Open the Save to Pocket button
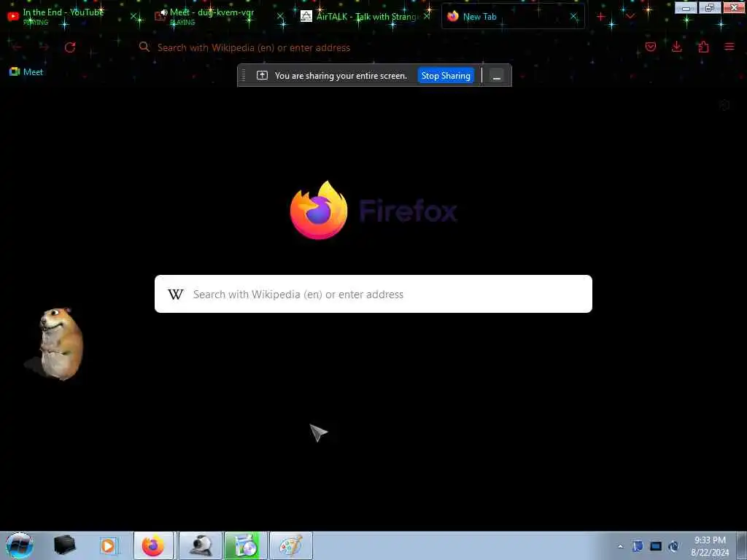 tap(651, 47)
